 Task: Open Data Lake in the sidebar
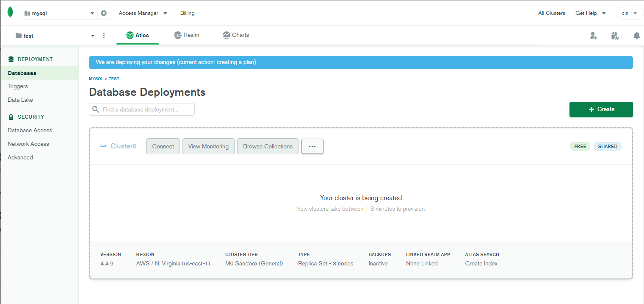click(20, 100)
